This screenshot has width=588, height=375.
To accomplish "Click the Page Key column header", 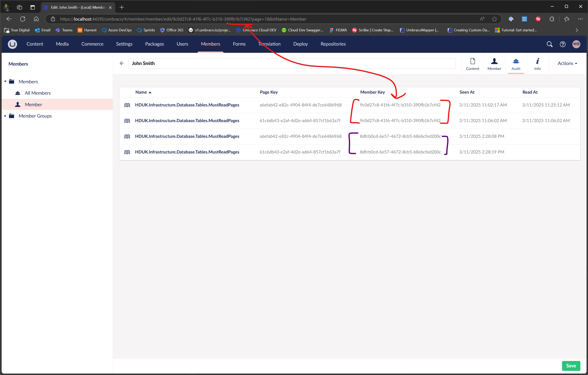I will click(x=269, y=92).
